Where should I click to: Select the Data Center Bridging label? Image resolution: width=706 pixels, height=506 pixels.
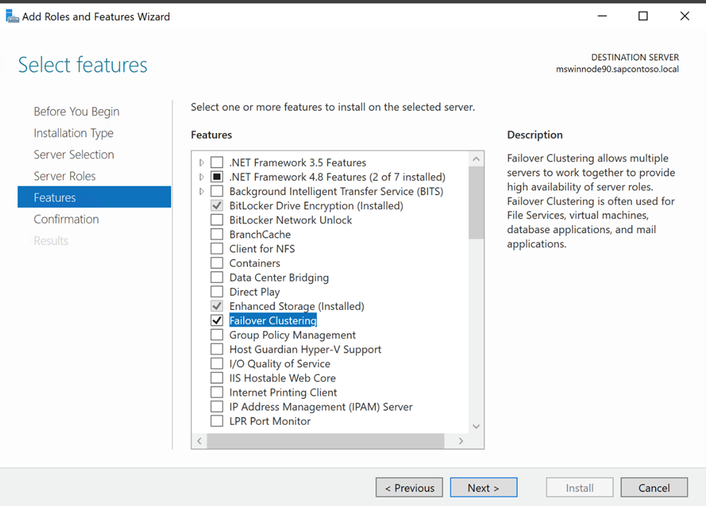[279, 277]
